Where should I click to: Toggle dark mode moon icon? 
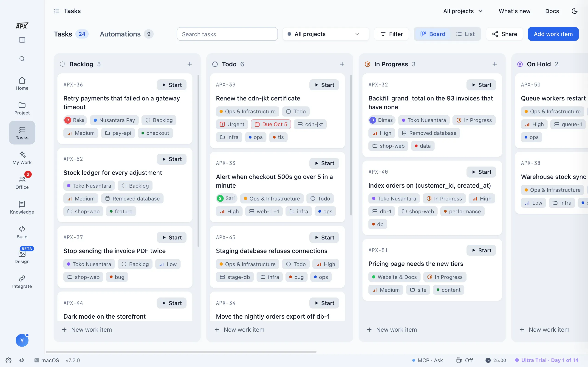(x=575, y=11)
